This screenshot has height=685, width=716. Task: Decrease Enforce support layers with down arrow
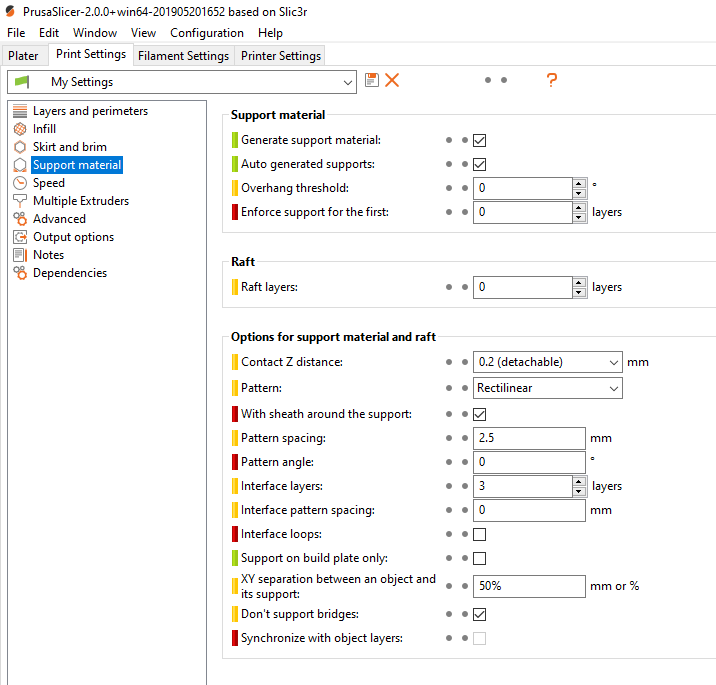pyautogui.click(x=579, y=217)
